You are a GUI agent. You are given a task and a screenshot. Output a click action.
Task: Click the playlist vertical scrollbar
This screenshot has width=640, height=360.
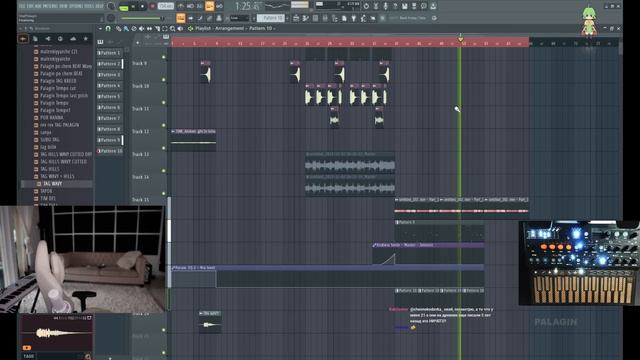click(620, 48)
